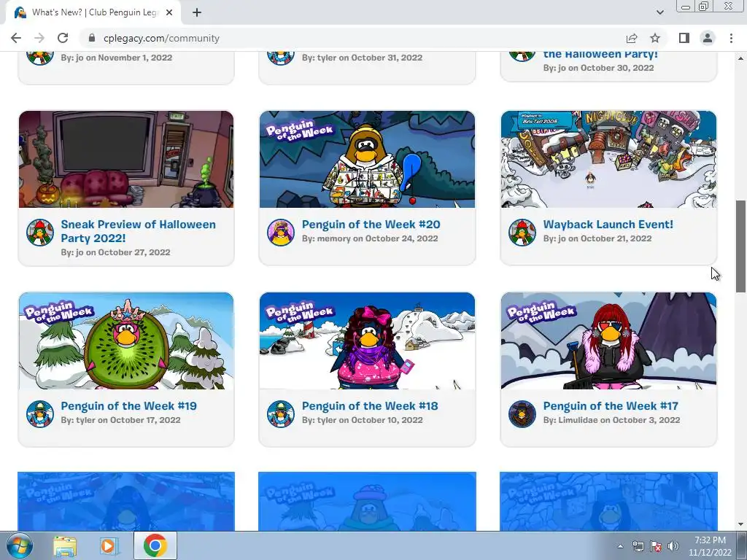Reload the cplegacy community page
The width and height of the screenshot is (747, 560).
click(x=63, y=38)
